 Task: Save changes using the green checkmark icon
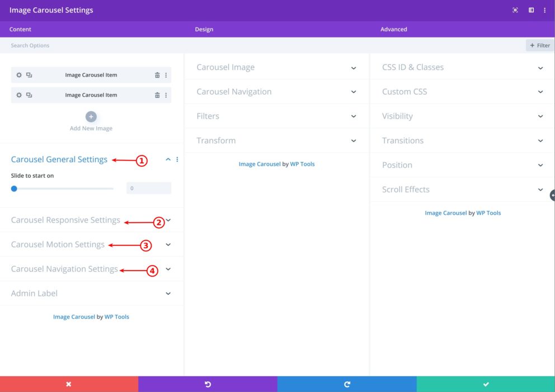coord(486,384)
